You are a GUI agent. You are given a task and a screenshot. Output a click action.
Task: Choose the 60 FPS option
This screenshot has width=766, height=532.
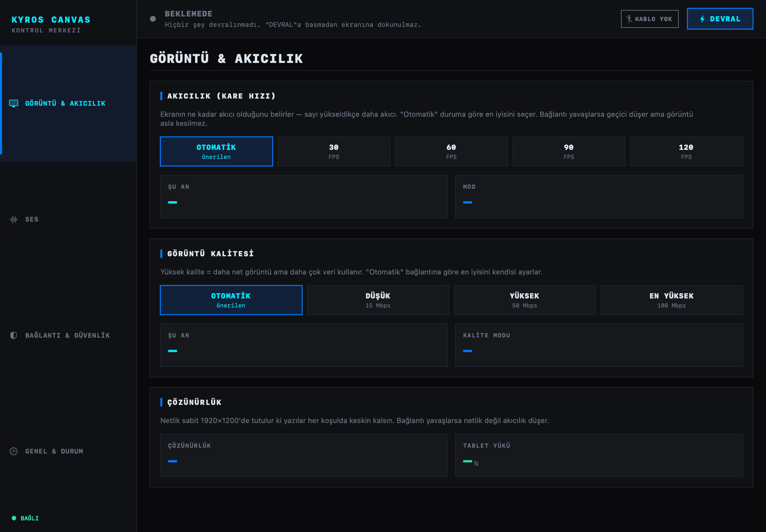pos(451,152)
